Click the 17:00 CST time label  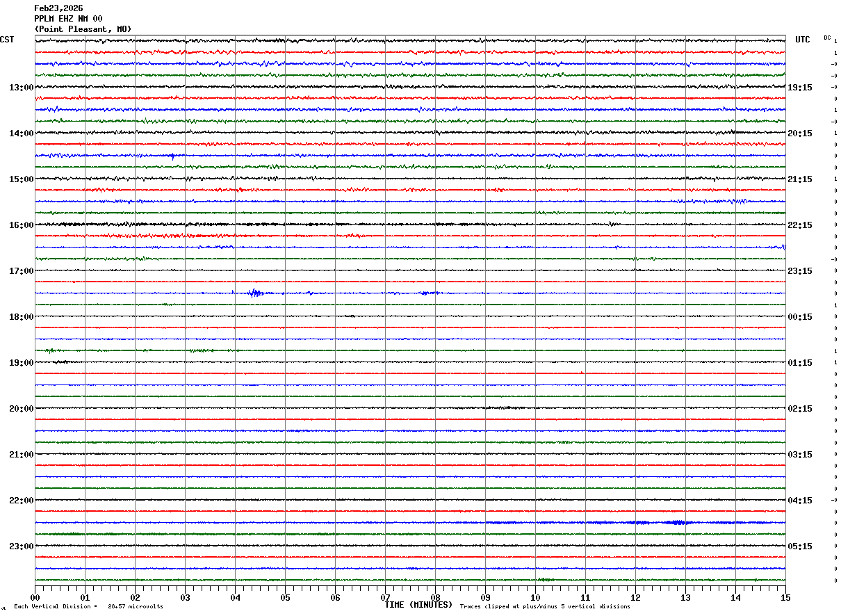pos(21,271)
